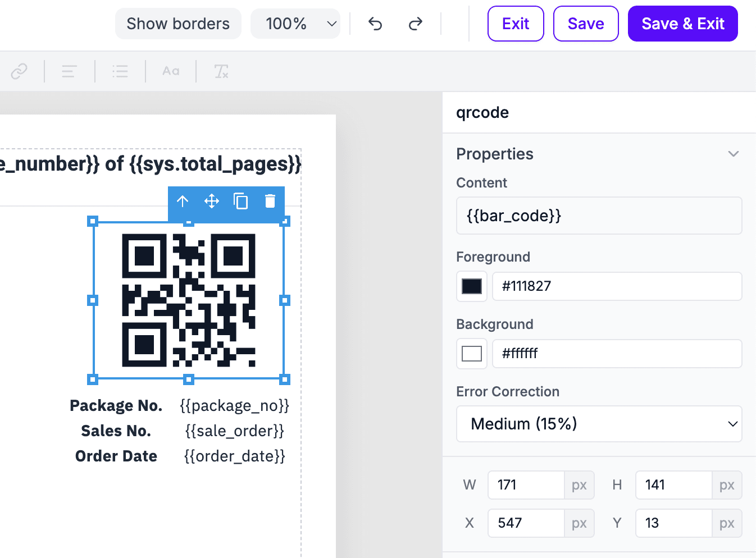Insert a hyperlink using the link icon
This screenshot has width=756, height=558.
click(x=19, y=71)
